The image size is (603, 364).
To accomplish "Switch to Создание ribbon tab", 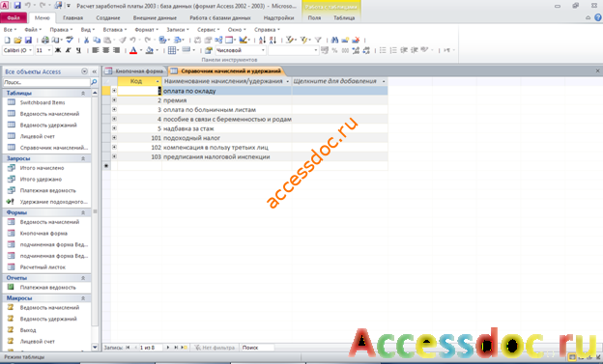I will pyautogui.click(x=108, y=17).
